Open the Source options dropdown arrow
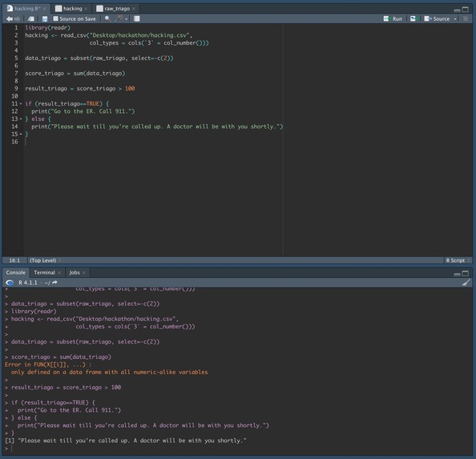This screenshot has width=476, height=459. coord(455,19)
